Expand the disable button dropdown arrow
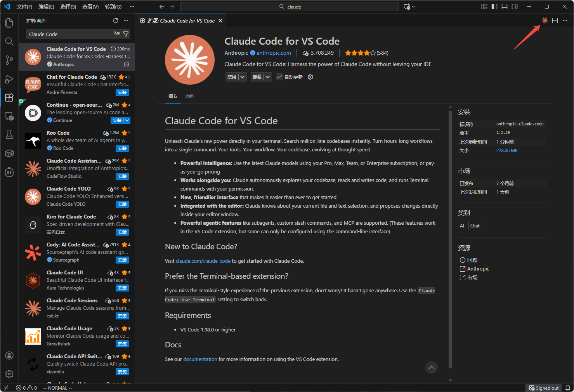The image size is (574, 392). point(242,77)
